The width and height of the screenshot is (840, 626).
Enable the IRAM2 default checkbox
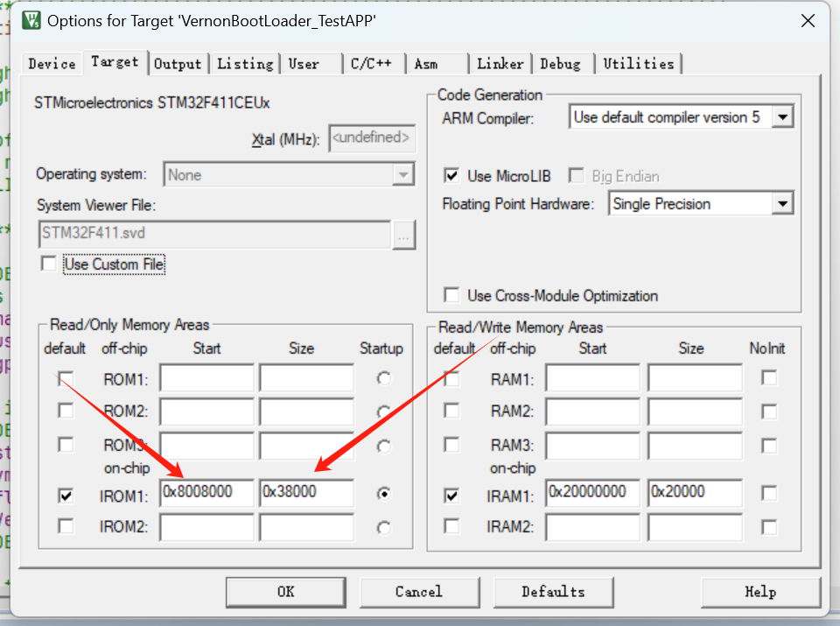tap(451, 526)
